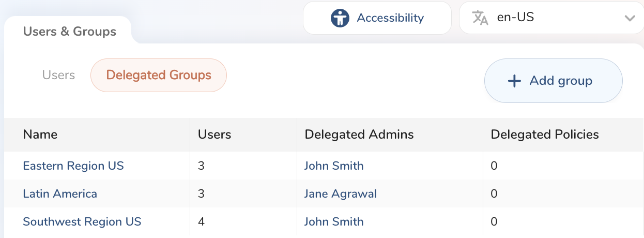Click the user count for Eastern Region US
Viewport: 644px width, 238px height.
(202, 166)
